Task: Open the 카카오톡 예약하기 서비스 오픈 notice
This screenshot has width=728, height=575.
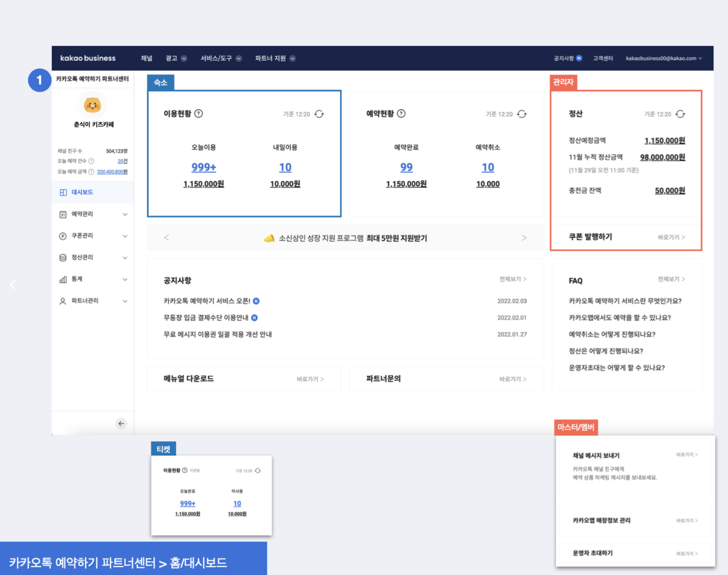Action: pos(207,301)
